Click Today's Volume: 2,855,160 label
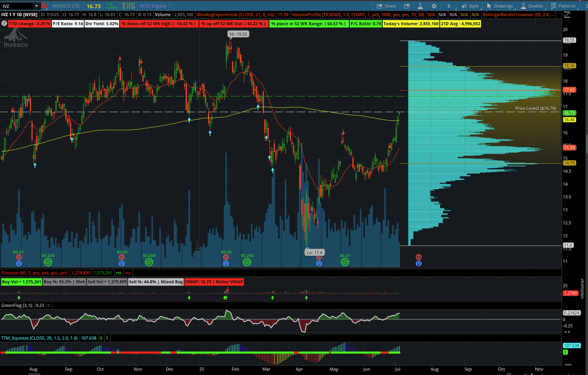 411,23
